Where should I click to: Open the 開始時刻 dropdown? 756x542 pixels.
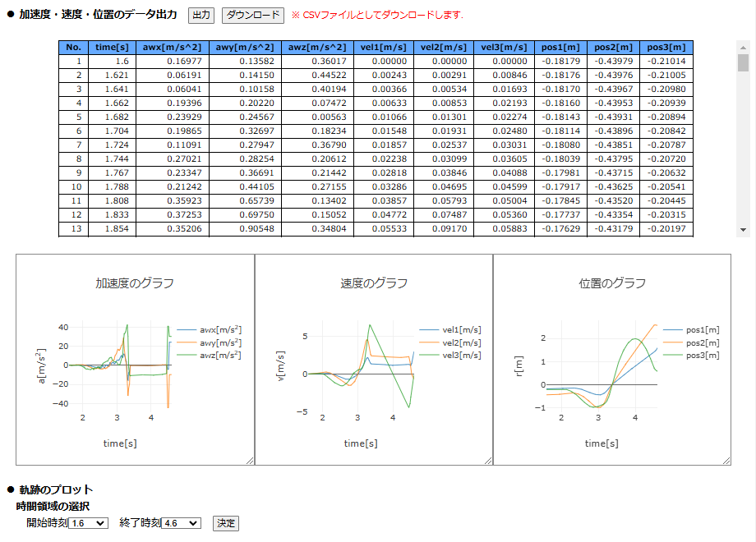[89, 523]
